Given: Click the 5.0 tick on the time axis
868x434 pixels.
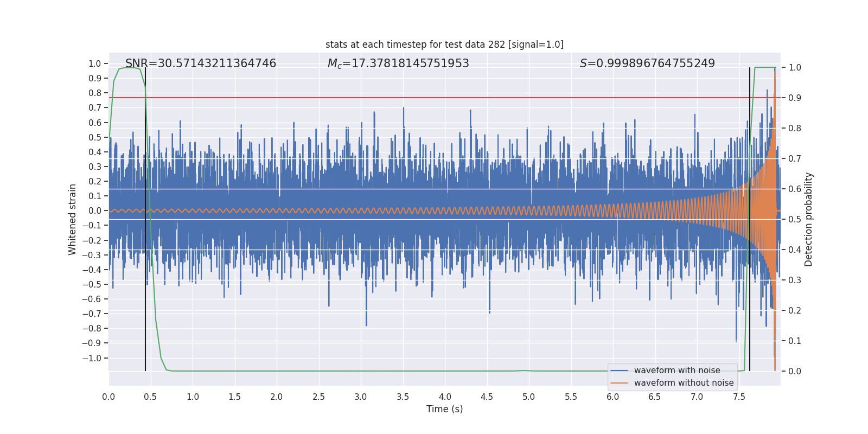Looking at the screenshot, I should click(529, 397).
